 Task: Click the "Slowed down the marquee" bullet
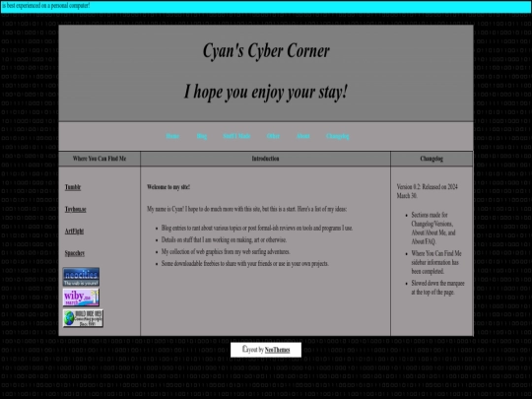(x=437, y=288)
